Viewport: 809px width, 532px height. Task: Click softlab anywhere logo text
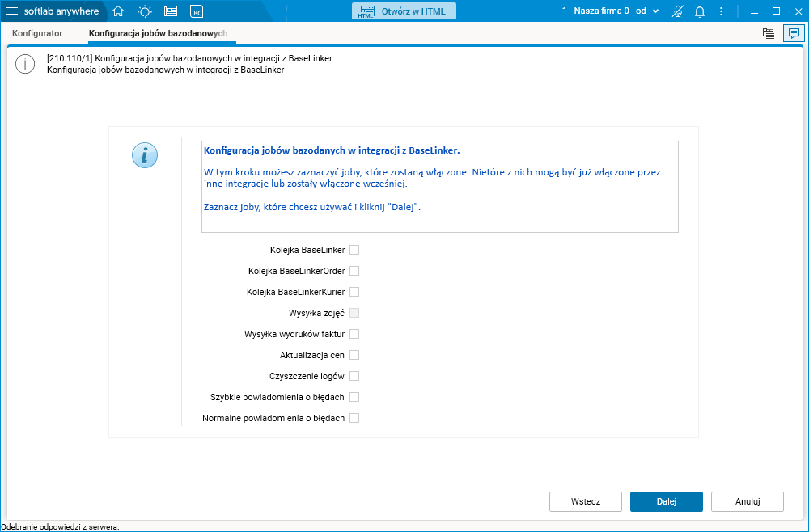tap(61, 11)
